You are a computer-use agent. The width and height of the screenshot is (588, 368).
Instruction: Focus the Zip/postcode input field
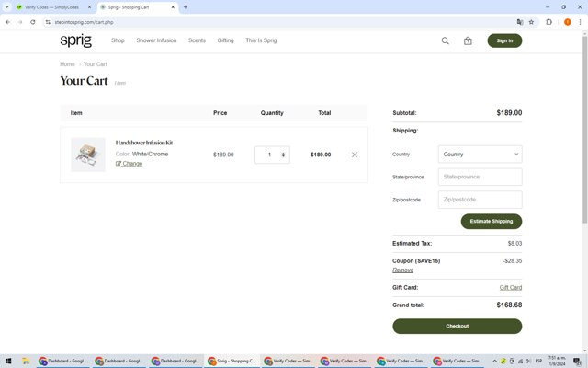[480, 200]
